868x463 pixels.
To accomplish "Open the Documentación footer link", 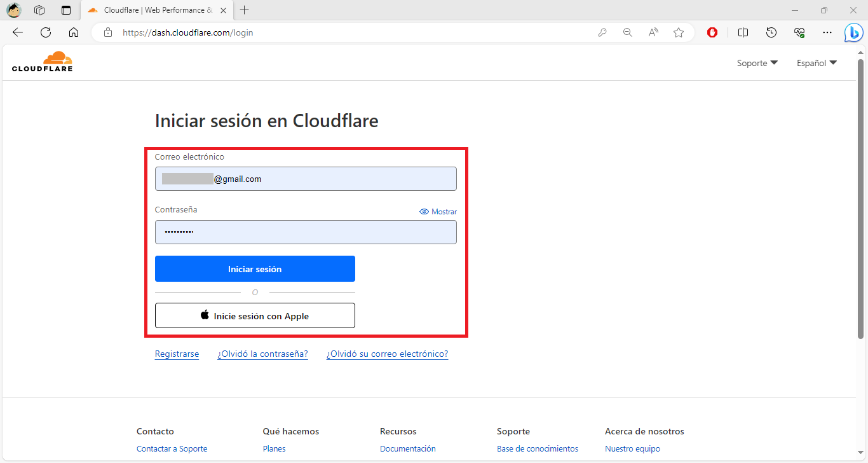I will (408, 448).
